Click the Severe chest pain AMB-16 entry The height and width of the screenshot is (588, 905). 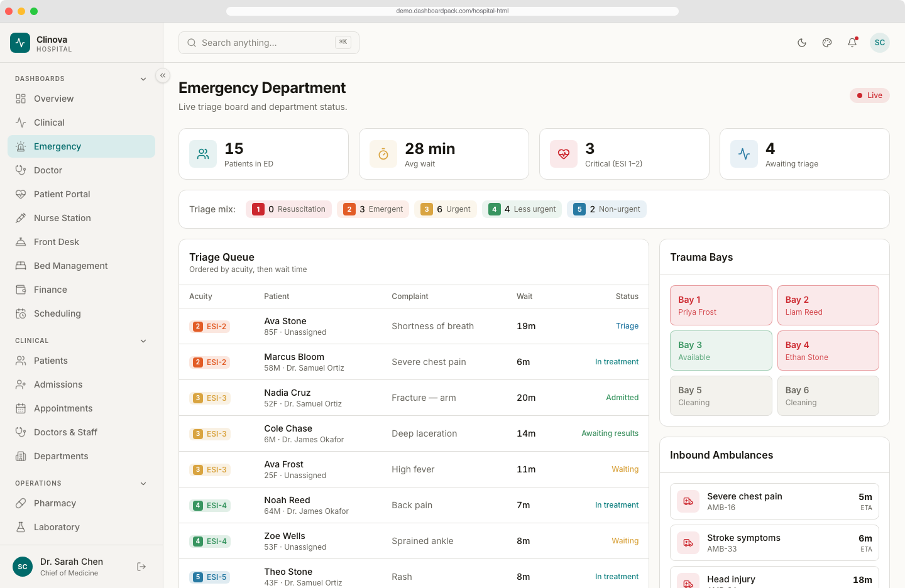pyautogui.click(x=774, y=501)
